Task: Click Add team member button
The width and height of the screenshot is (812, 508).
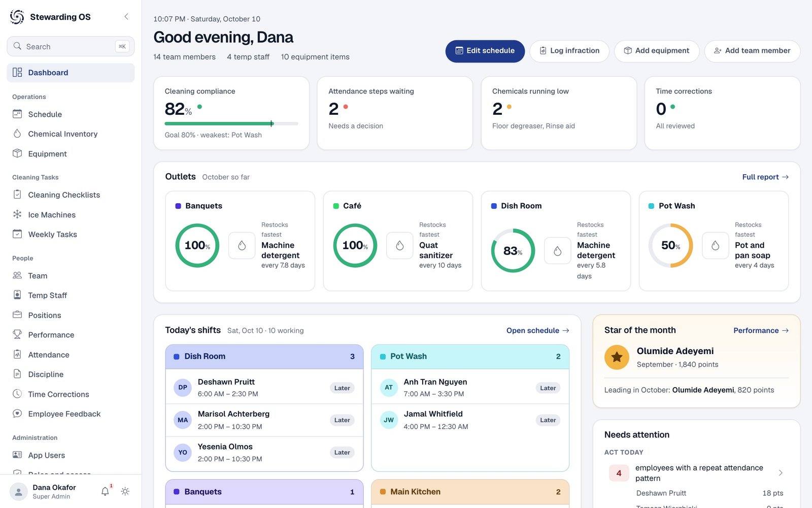Action: point(752,51)
